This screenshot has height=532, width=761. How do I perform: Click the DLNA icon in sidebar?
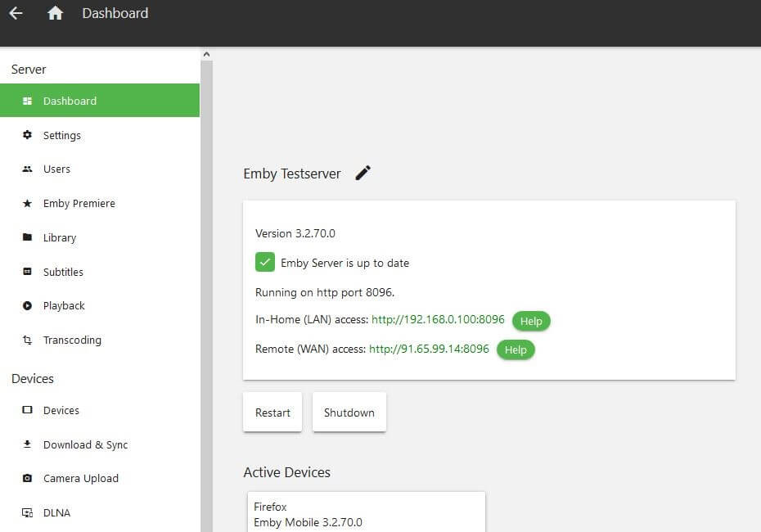(x=27, y=512)
